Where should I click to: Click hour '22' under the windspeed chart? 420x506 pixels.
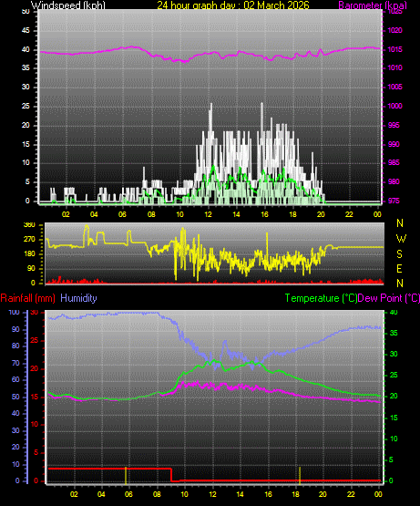pyautogui.click(x=349, y=214)
